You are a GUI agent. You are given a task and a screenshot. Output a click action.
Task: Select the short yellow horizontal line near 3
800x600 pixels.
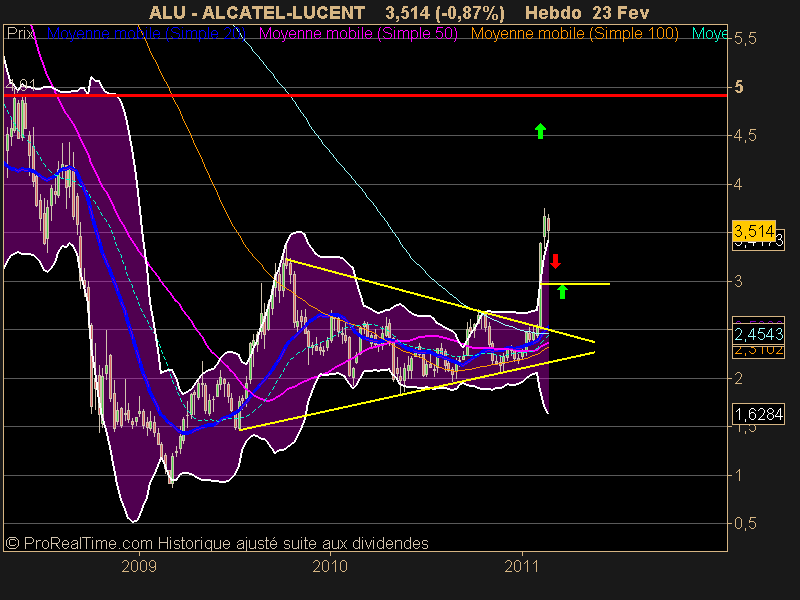coord(575,284)
